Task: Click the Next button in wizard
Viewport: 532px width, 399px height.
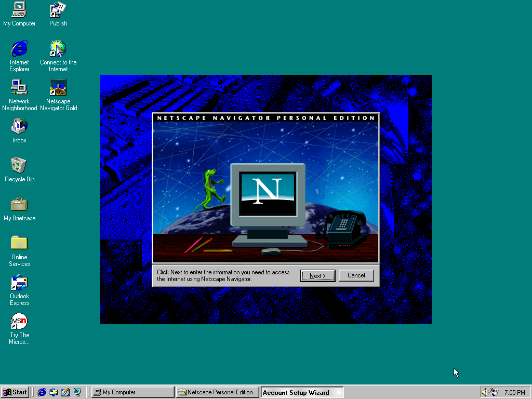Action: [317, 275]
